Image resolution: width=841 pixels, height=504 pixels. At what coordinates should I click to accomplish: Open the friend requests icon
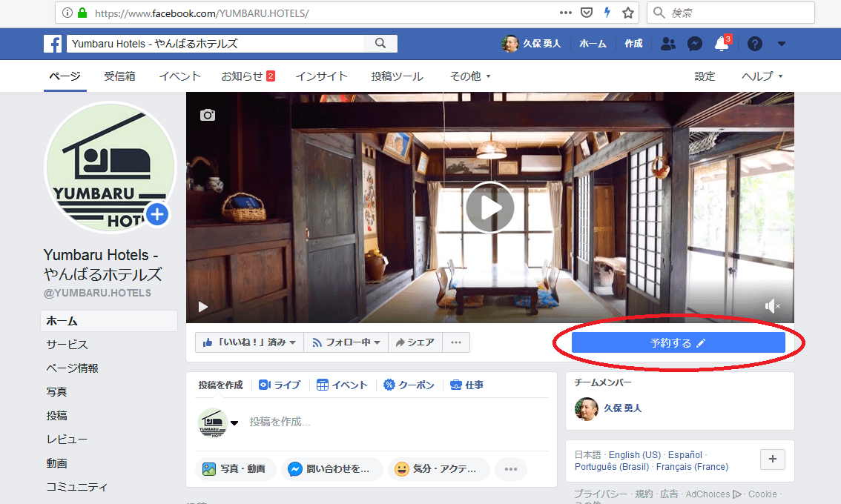(667, 44)
